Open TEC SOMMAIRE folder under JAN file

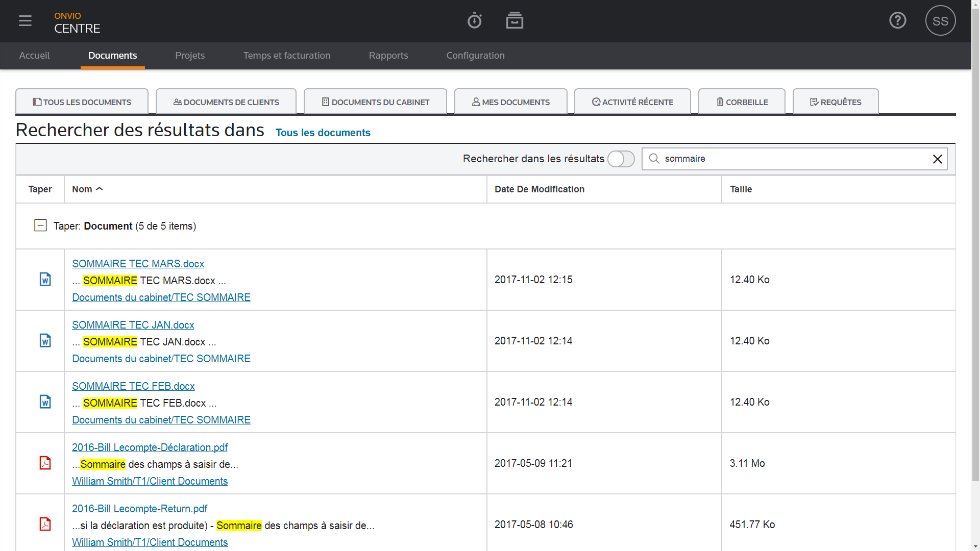coord(161,359)
